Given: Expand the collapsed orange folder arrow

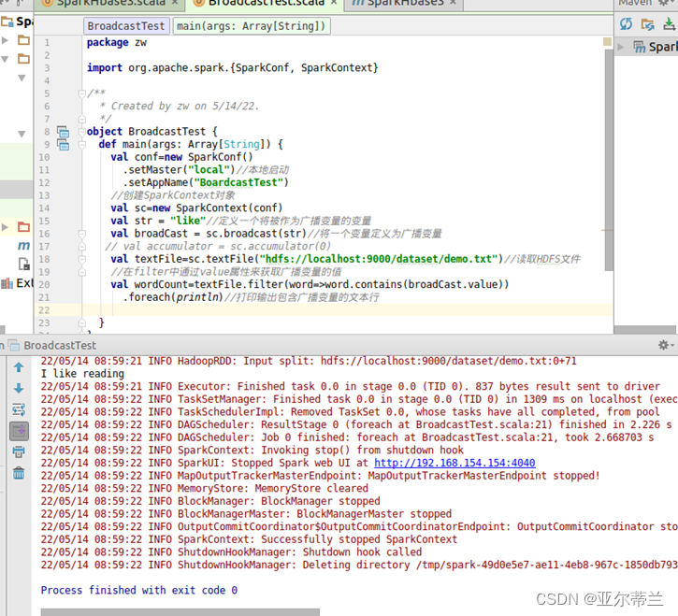Looking at the screenshot, I should pyautogui.click(x=5, y=40).
